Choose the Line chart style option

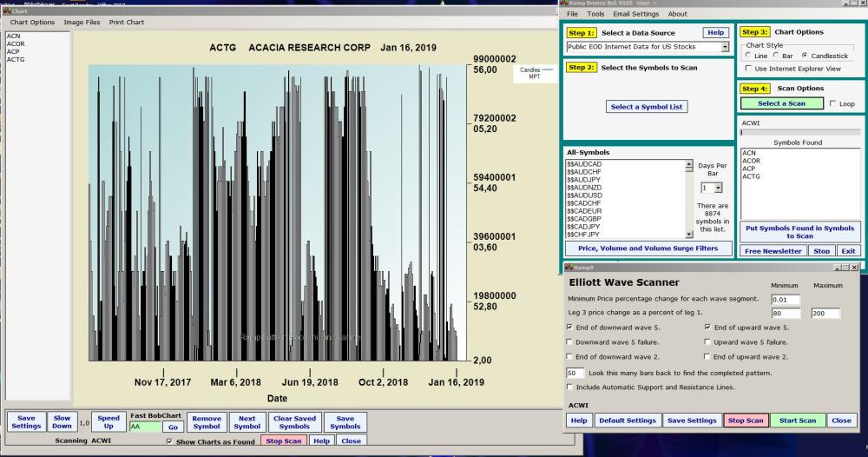tap(749, 56)
